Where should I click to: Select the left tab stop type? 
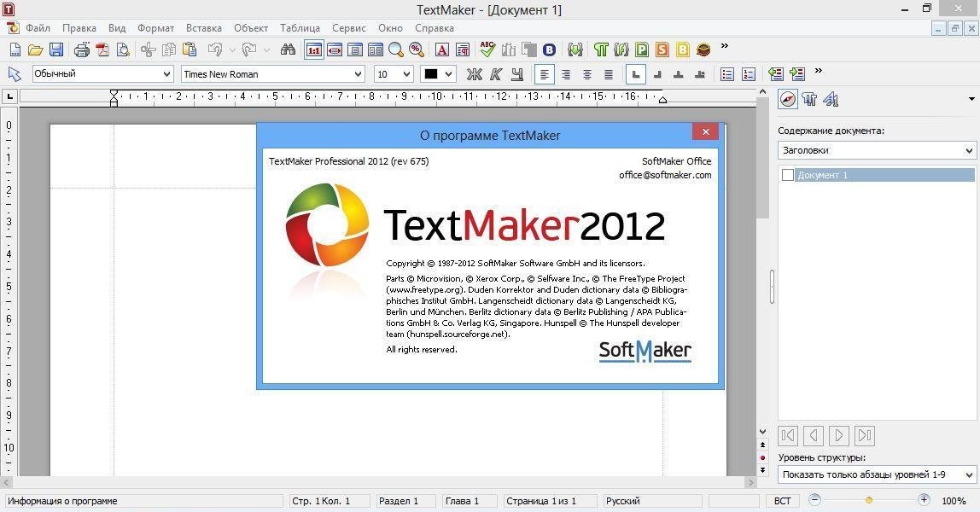[x=636, y=74]
